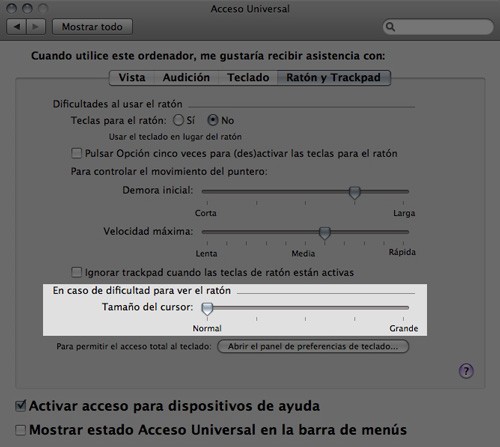Click the Lenta label under speed slider
Image resolution: width=500 pixels, height=447 pixels.
tap(206, 254)
